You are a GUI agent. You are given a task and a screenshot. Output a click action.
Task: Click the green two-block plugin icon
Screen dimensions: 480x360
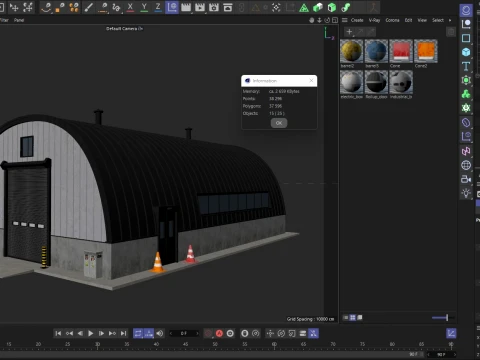(x=318, y=7)
